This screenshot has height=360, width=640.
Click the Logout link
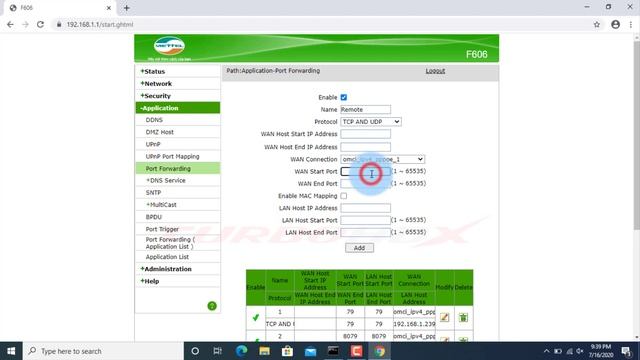point(435,71)
